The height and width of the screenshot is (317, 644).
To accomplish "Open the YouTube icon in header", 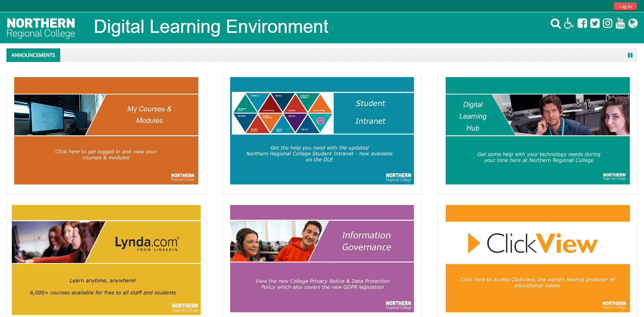I will [x=620, y=23].
